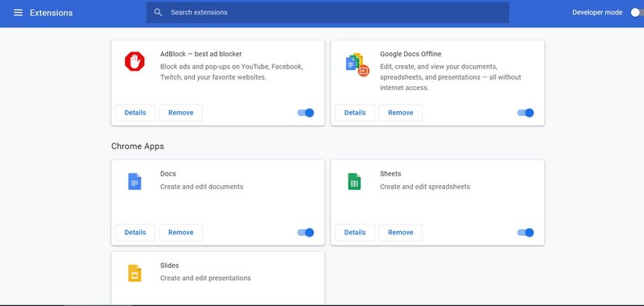Focus the Search extensions field
Screen dimensions: 644x306
(328, 12)
